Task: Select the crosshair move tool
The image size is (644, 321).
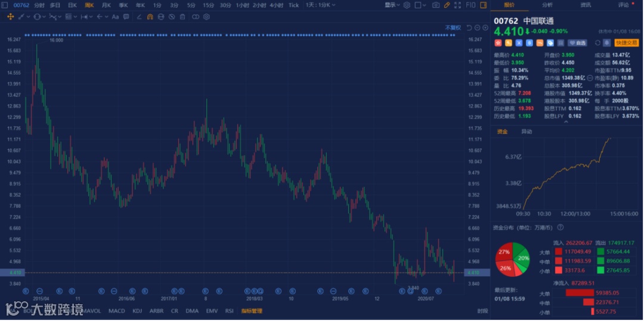Action: (11, 17)
